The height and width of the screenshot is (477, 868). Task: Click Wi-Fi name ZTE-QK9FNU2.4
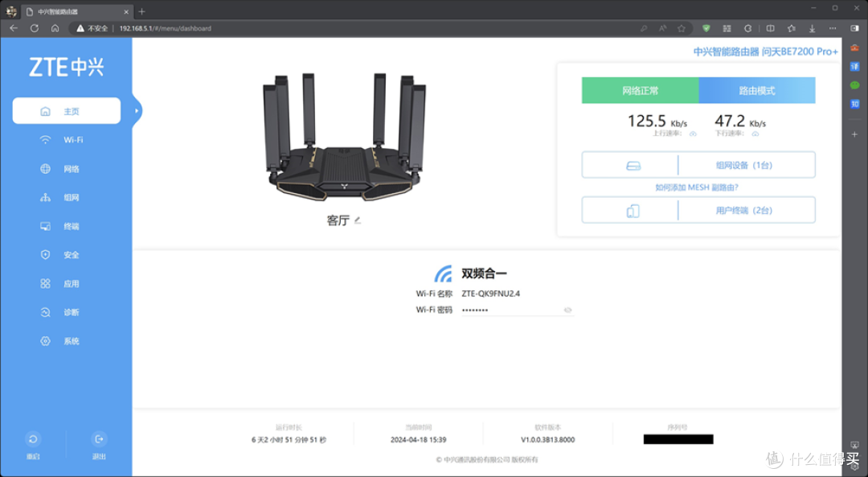pyautogui.click(x=491, y=294)
